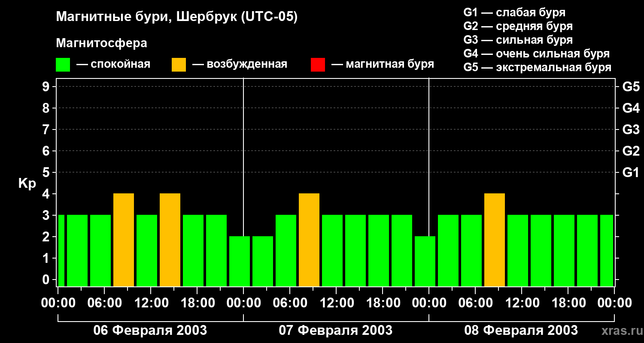This screenshot has height=343, width=644.
Task: Click '06:00' time label under 07 Февраля
Action: click(289, 303)
